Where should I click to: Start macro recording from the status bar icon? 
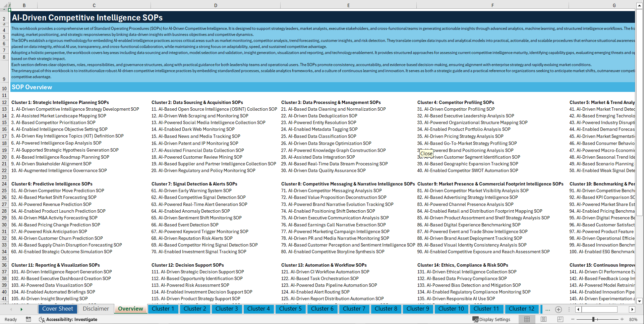(28, 319)
